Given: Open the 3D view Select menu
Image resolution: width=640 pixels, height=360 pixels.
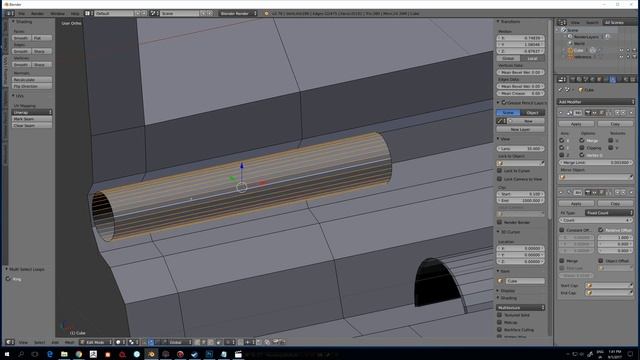Looking at the screenshot, I should [x=39, y=342].
